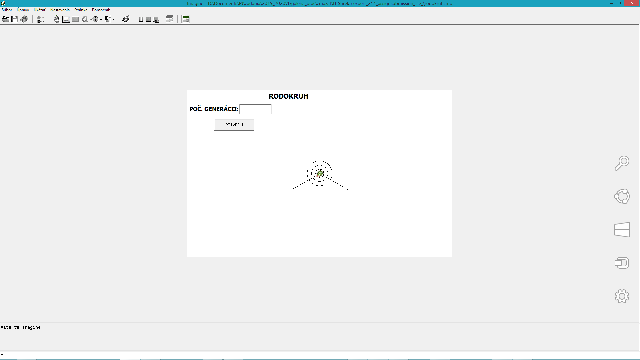Open the first menu bar item

[x=7, y=9]
